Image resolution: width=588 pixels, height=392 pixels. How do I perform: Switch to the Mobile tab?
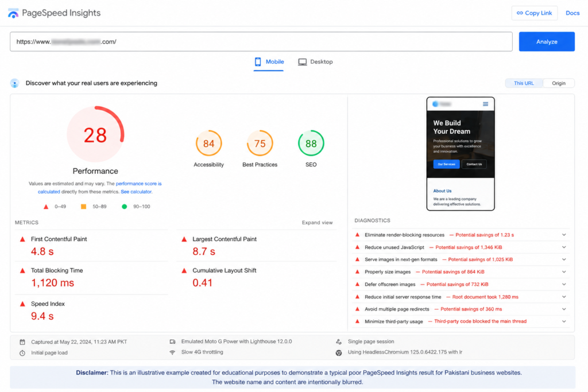coord(269,62)
